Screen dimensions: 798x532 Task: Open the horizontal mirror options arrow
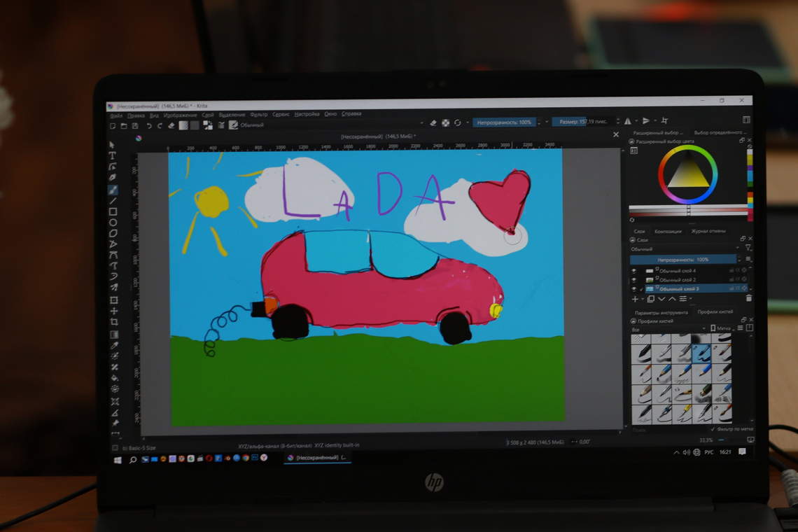click(x=636, y=121)
